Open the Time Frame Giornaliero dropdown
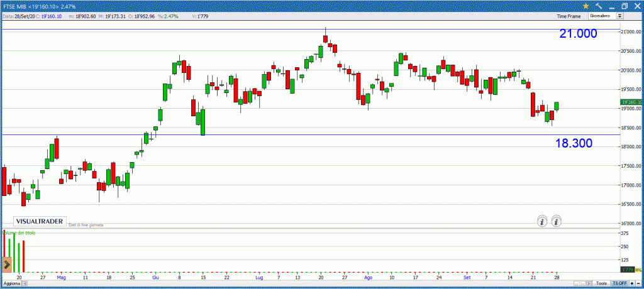 606,16
